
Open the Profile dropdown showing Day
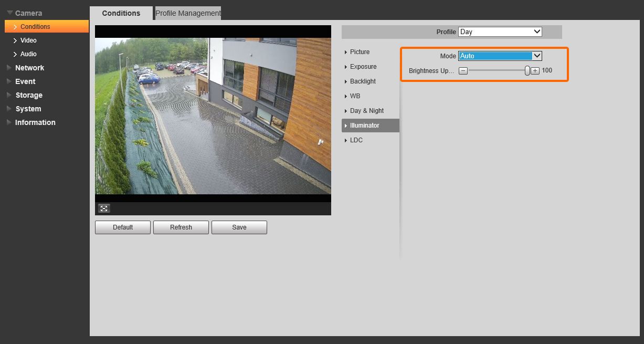pos(500,32)
